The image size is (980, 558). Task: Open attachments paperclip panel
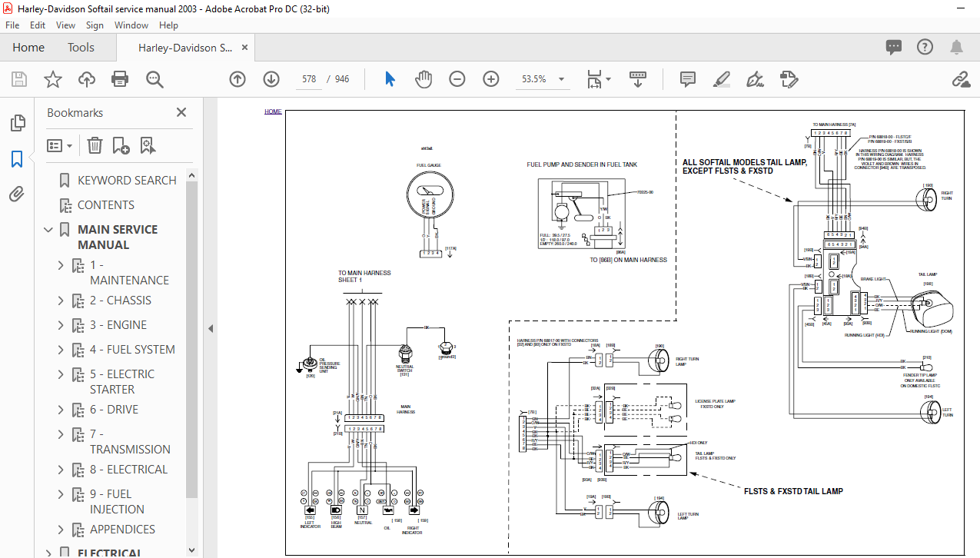[17, 194]
